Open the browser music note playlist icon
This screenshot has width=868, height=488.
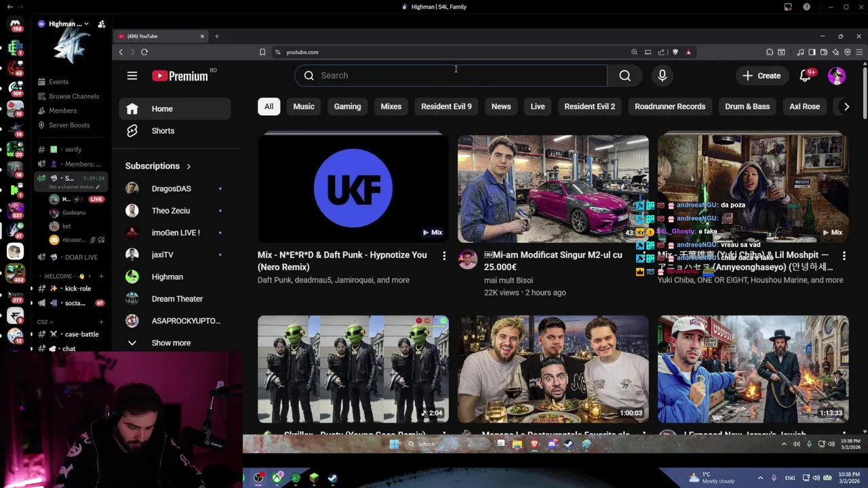coord(801,52)
